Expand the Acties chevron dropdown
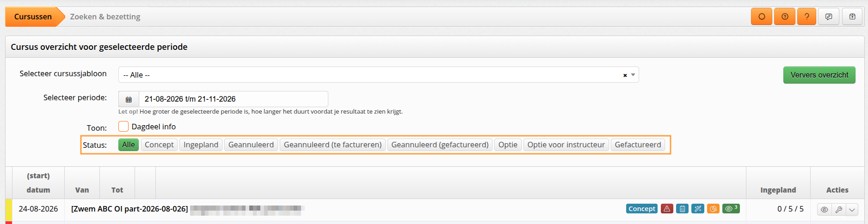The image size is (868, 224). [x=852, y=210]
